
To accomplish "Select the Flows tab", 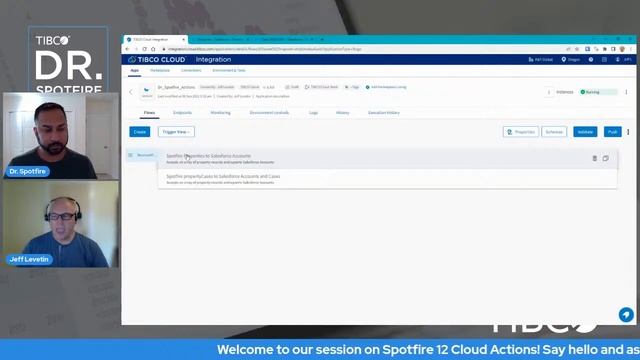I will click(149, 113).
